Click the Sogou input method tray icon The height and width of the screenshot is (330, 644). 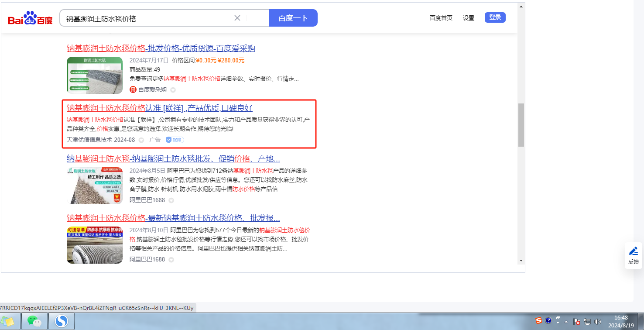(539, 321)
